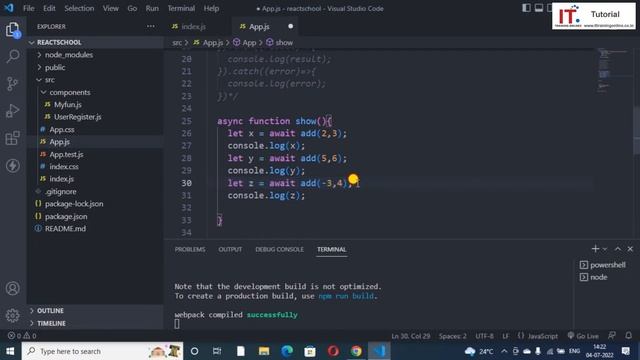Expand the OUTLINE section
Viewport: 640px width, 360px height.
pyautogui.click(x=95, y=311)
